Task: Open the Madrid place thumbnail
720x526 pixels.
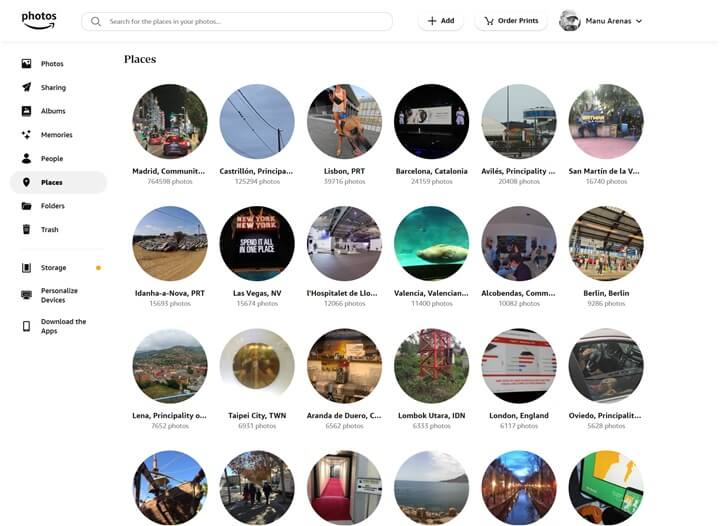Action: 170,121
